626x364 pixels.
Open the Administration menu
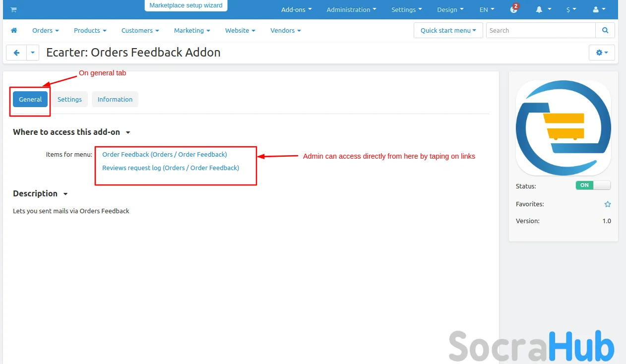tap(351, 9)
